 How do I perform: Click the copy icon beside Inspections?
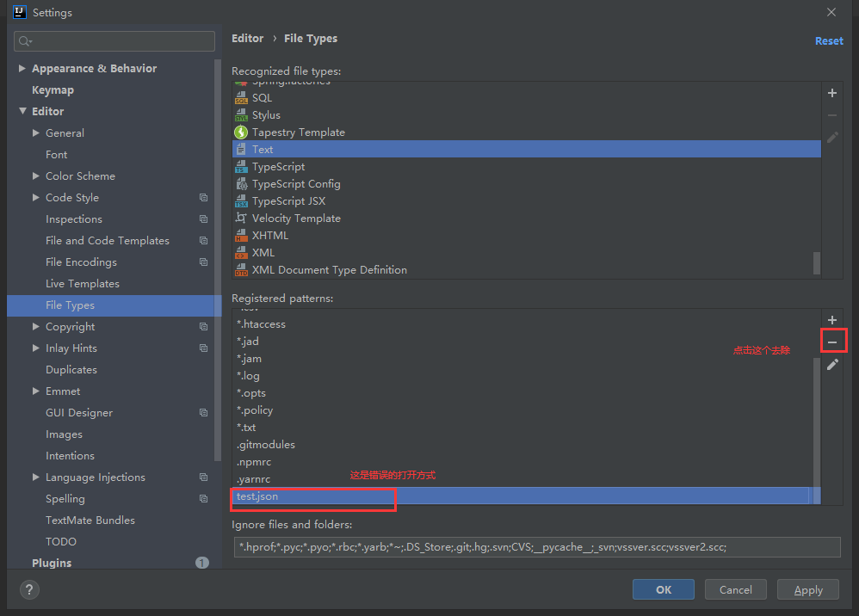203,219
